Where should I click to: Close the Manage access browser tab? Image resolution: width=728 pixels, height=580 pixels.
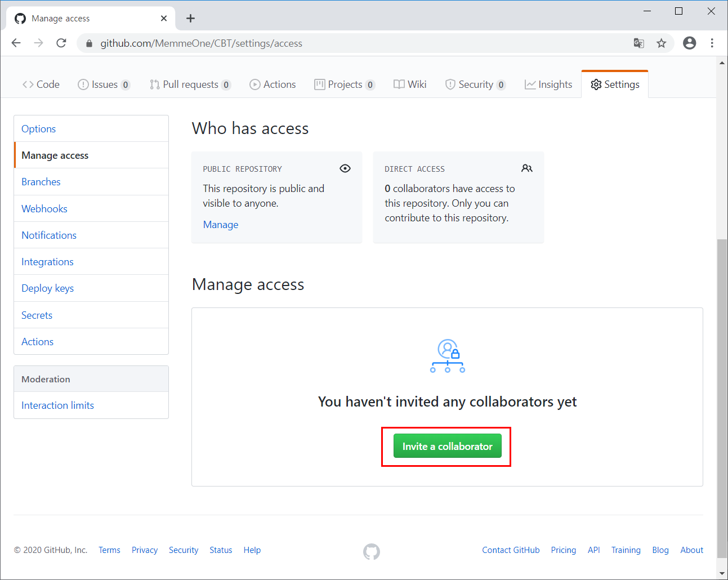pyautogui.click(x=164, y=19)
